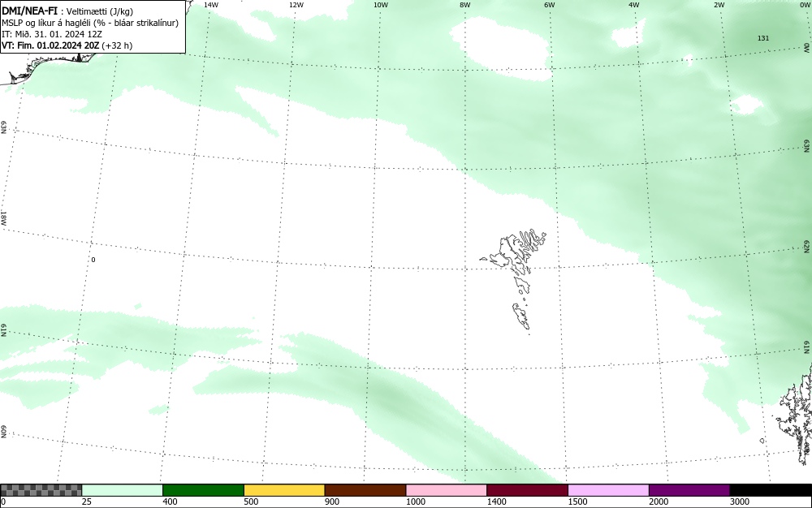Click the '400' legend value

[170, 502]
